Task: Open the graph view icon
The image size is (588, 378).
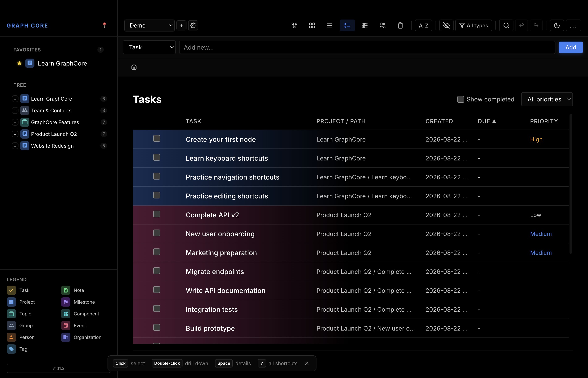Action: pyautogui.click(x=294, y=26)
